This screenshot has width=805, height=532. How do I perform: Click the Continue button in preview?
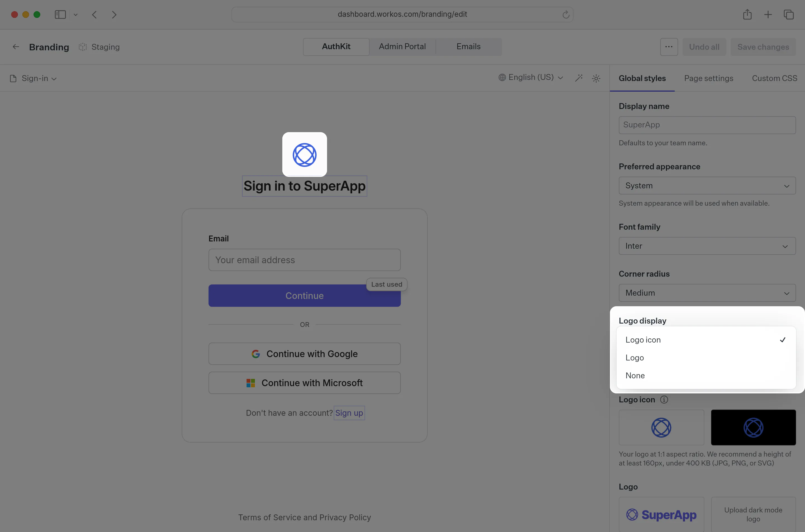click(x=304, y=296)
